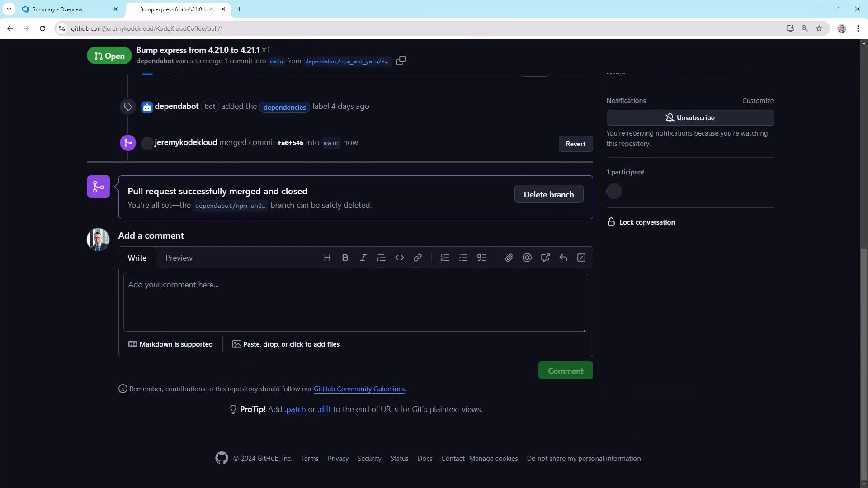Screen dimensions: 868x488
Task: Open the browser tab search dropdown
Action: pyautogui.click(x=9, y=9)
